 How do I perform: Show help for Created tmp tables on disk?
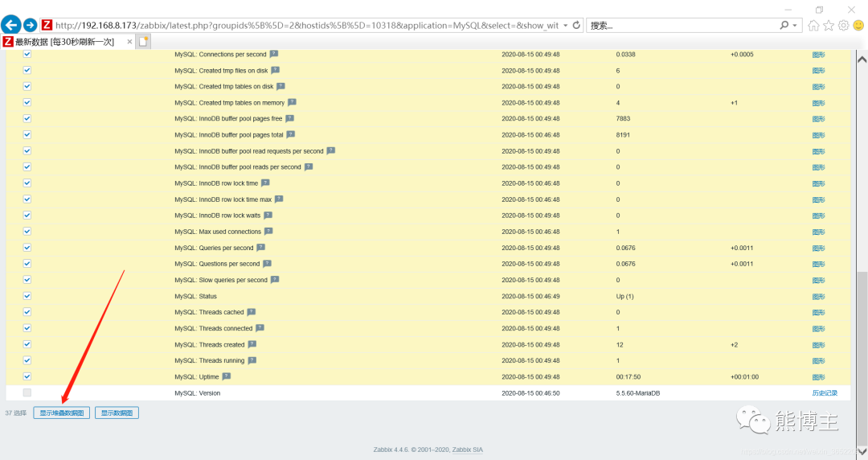coord(280,87)
